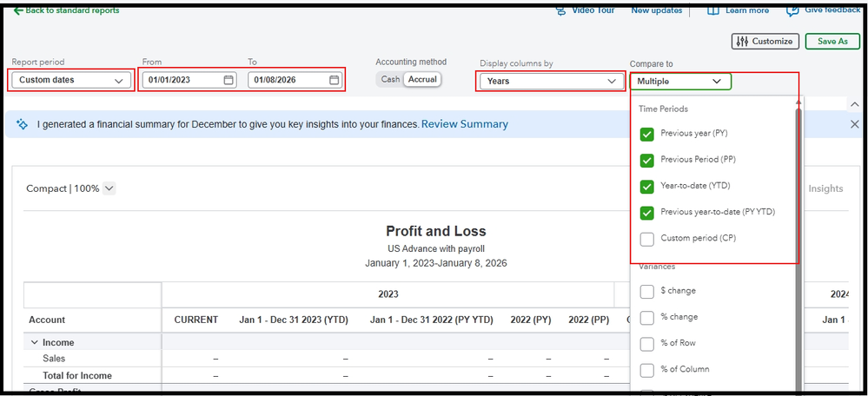Click Jan 1 - Dec 31 2023 (YTD) header
Image resolution: width=868 pixels, height=396 pixels.
[294, 320]
